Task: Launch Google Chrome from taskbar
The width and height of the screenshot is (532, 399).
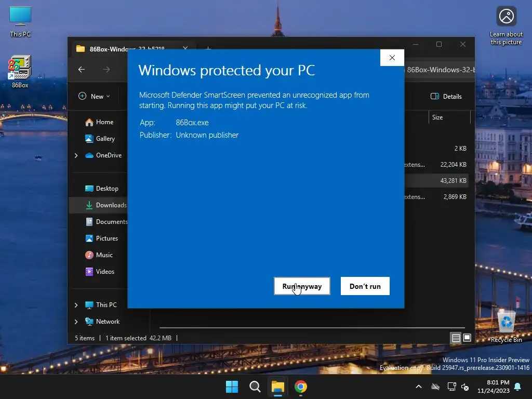Action: [301, 387]
